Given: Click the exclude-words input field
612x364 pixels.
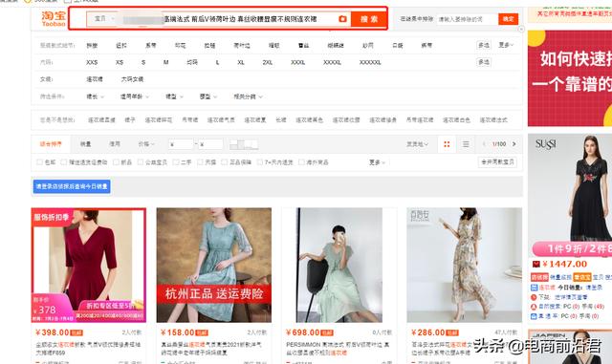Looking at the screenshot, I should [x=468, y=19].
